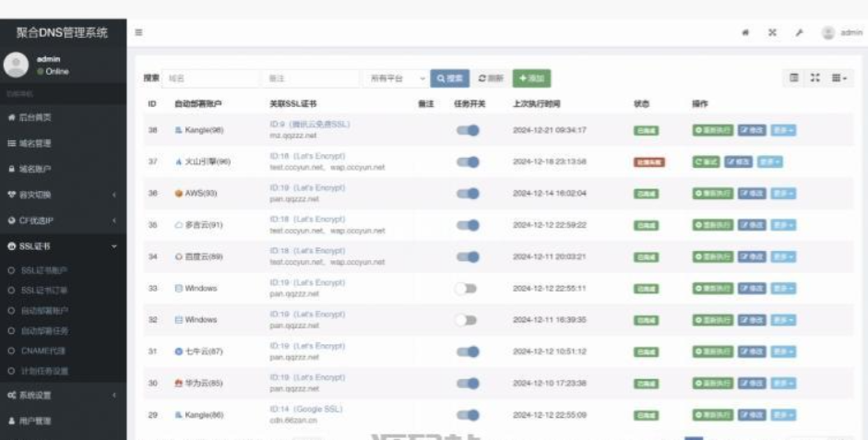Click 重试 retry for ID 37
The image size is (868, 440).
[706, 162]
